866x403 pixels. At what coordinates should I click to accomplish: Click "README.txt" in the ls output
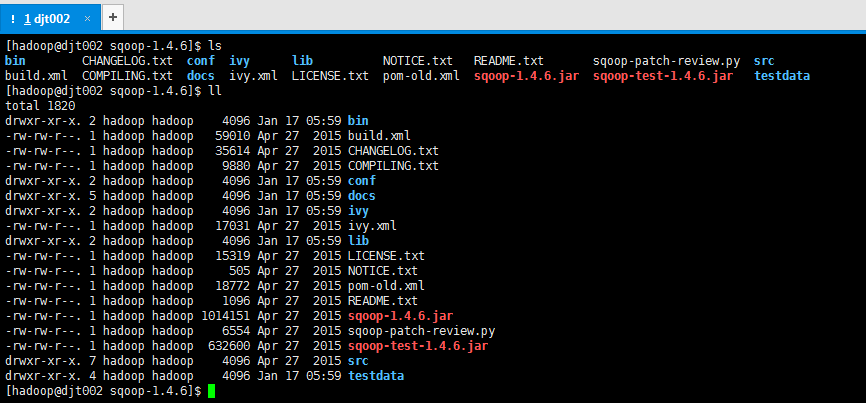pos(509,61)
